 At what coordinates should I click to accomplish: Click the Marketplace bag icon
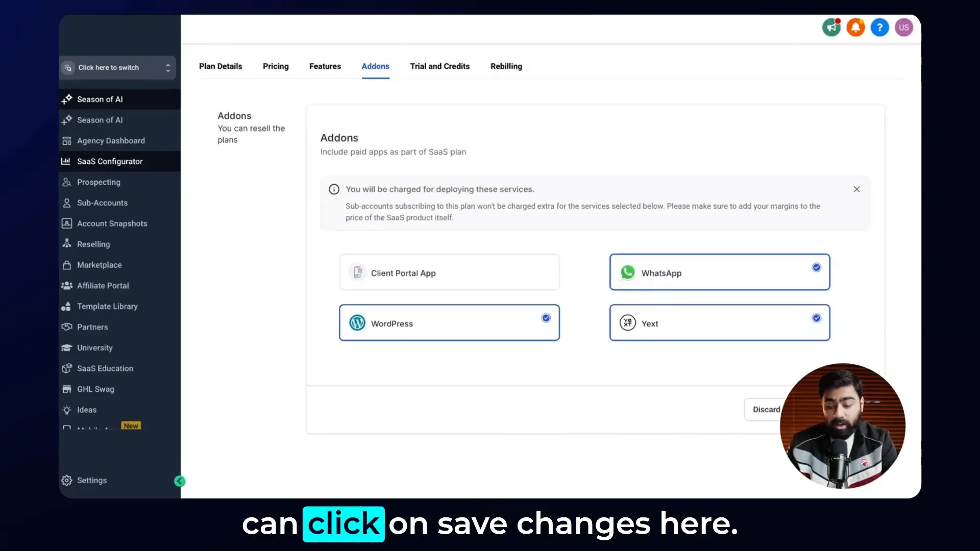pos(66,265)
